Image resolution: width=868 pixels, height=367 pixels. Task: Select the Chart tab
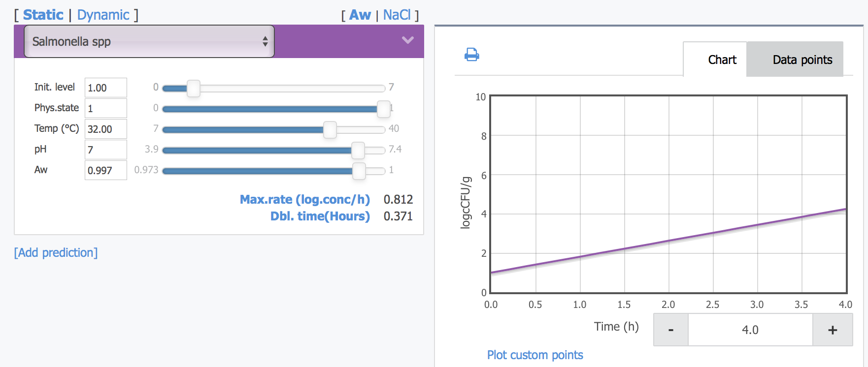tap(722, 60)
